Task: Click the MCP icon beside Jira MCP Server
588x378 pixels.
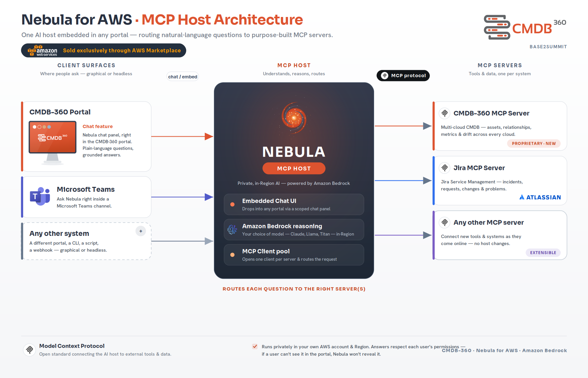Action: [x=445, y=168]
